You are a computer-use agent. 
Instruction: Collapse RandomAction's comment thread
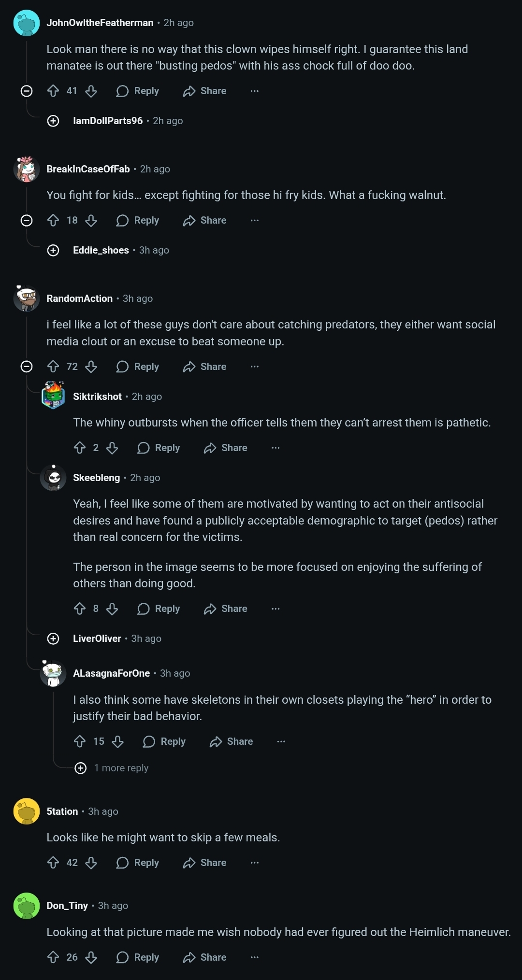tap(27, 367)
